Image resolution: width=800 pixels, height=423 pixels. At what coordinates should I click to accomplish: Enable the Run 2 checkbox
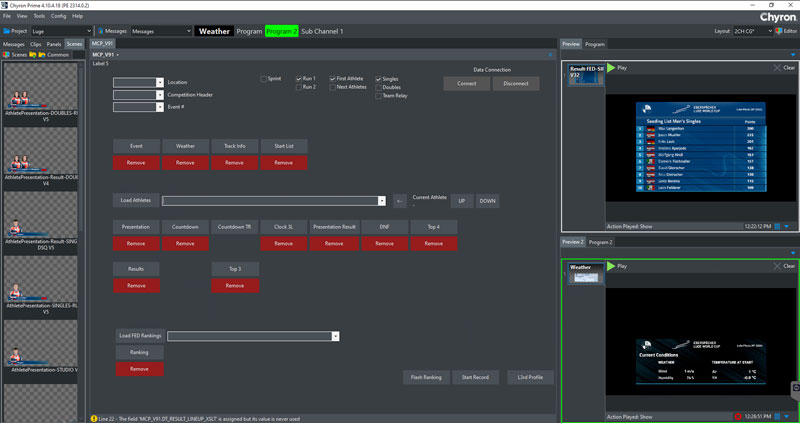298,87
